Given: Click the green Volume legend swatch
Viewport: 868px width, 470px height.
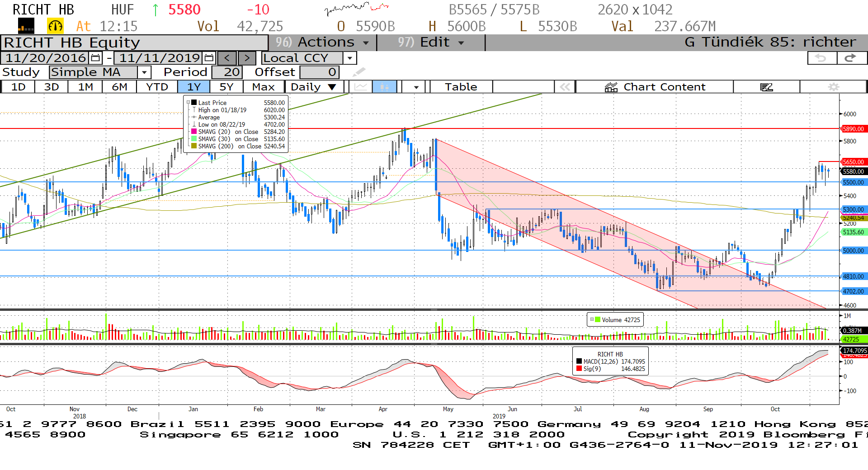Looking at the screenshot, I should click(x=598, y=319).
